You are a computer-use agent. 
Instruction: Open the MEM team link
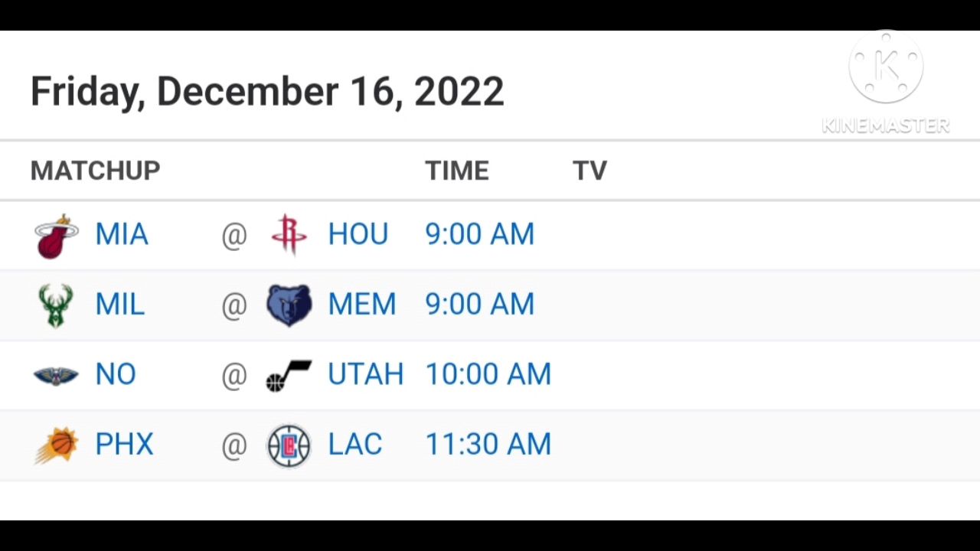pyautogui.click(x=362, y=305)
